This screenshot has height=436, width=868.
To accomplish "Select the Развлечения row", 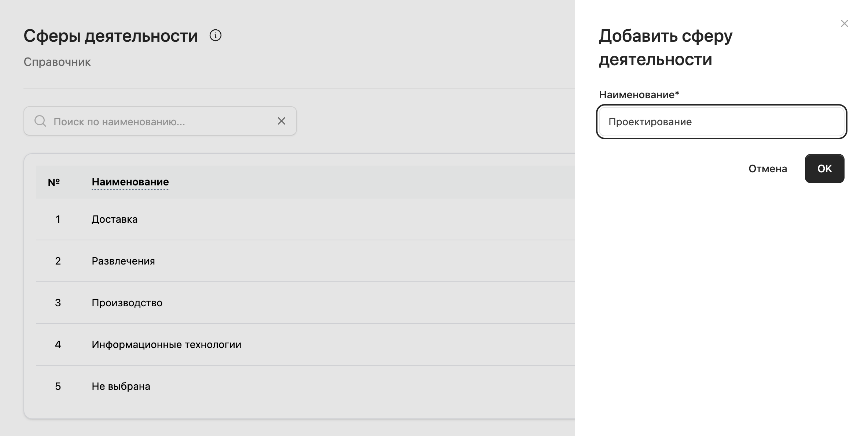I will click(x=305, y=261).
